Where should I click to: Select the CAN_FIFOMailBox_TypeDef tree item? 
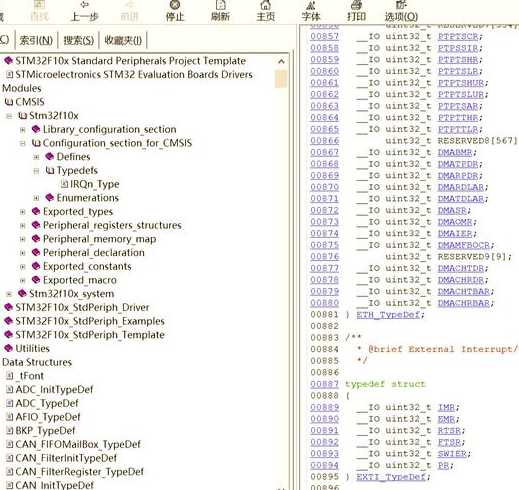[78, 444]
